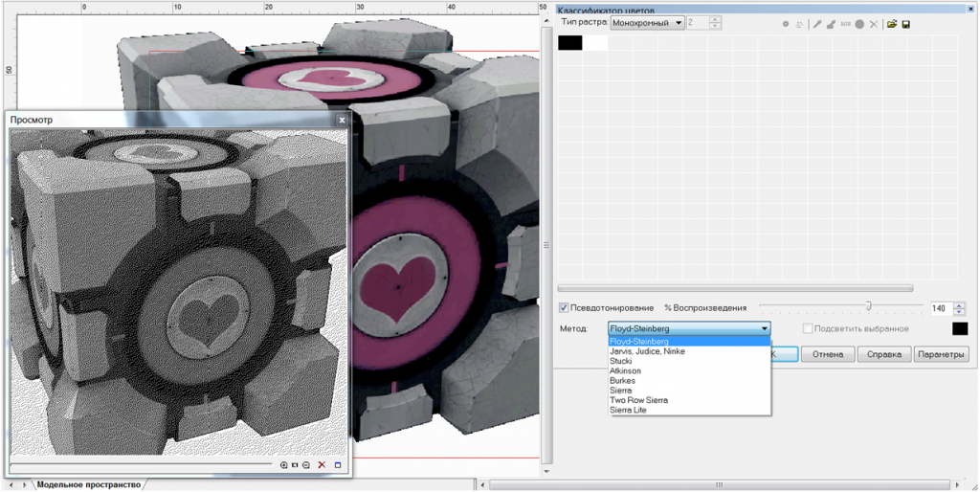
Task: Select Sierra Lite method
Action: pos(689,410)
